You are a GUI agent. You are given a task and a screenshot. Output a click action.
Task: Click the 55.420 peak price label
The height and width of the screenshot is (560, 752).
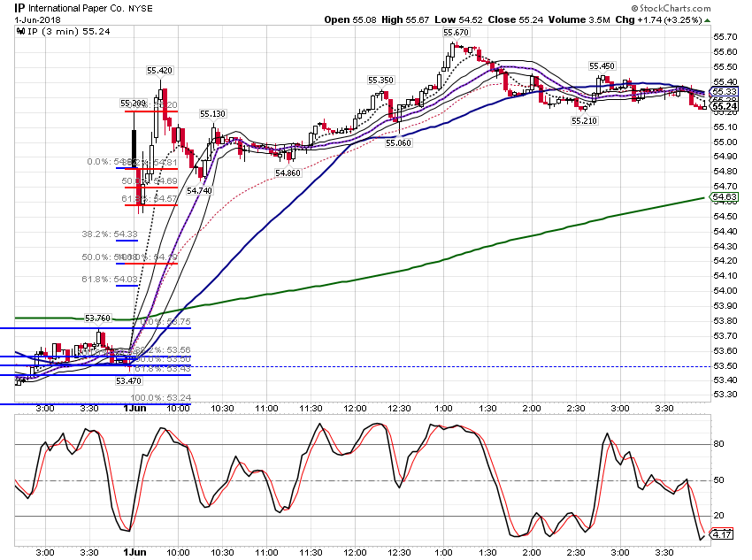click(160, 71)
